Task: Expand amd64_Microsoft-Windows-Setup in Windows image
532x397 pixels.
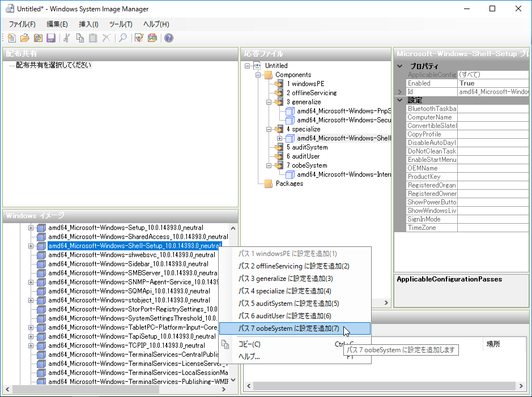Action: pyautogui.click(x=31, y=228)
